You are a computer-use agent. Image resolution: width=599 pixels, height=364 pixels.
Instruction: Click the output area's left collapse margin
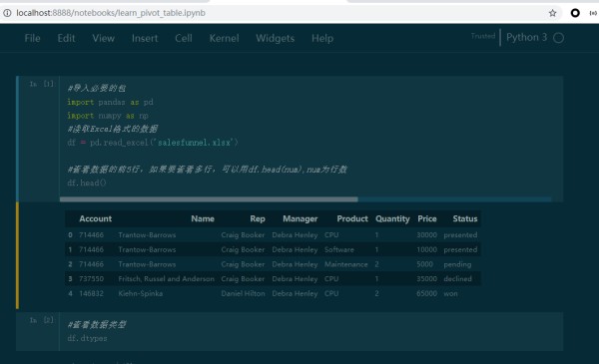[x=18, y=255]
